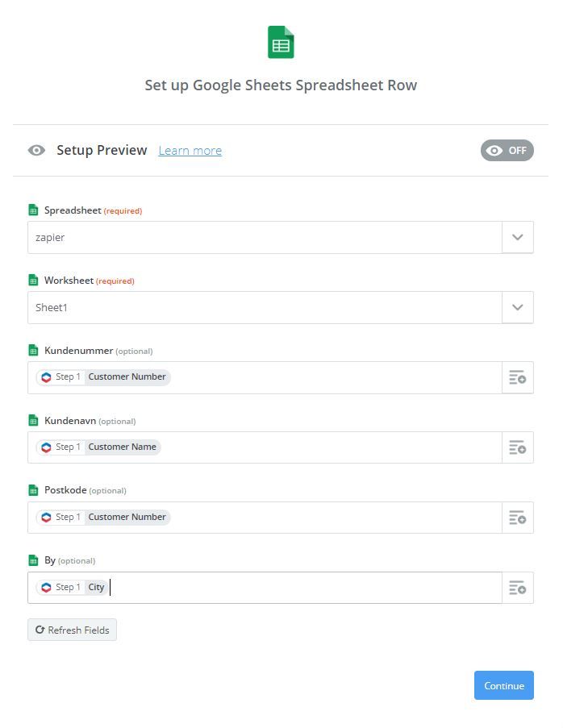Click the eye icon beside Setup Preview
This screenshot has height=728, width=563.
(36, 151)
